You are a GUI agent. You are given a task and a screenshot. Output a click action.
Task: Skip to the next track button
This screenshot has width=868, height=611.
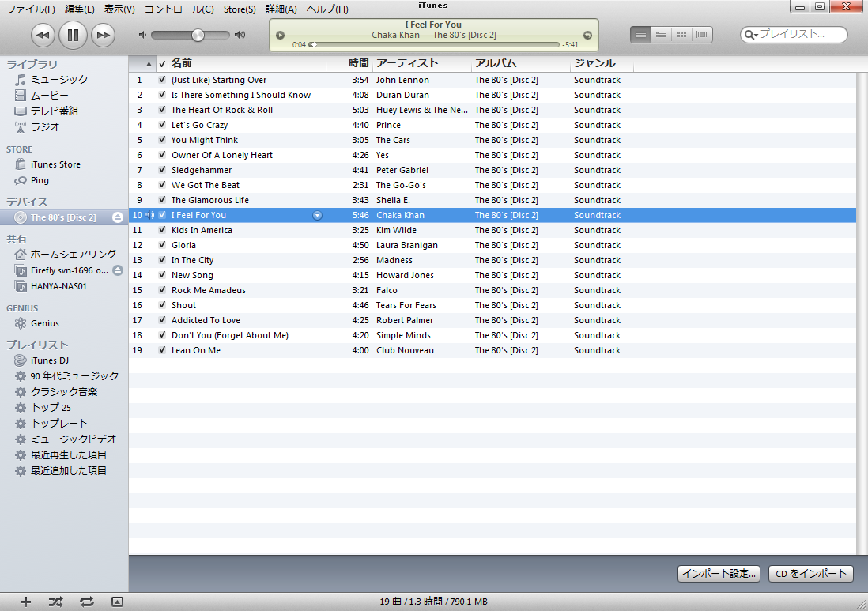pyautogui.click(x=103, y=35)
